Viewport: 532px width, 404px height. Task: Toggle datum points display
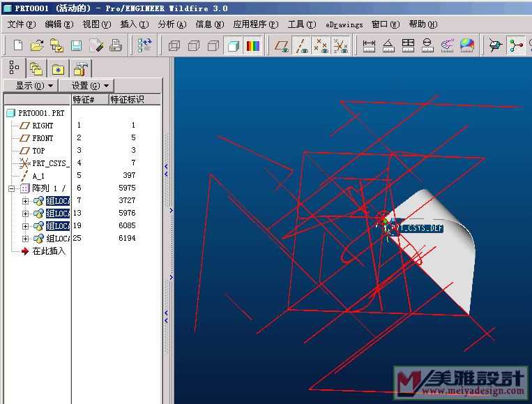tap(321, 45)
